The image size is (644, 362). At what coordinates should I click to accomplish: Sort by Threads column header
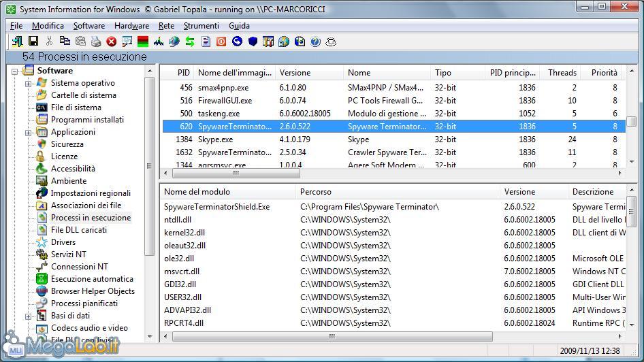point(560,73)
